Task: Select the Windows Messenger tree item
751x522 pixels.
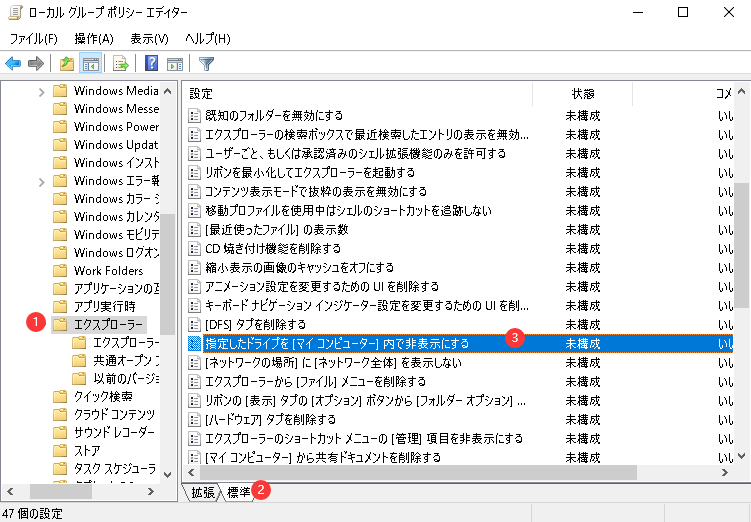Action: click(x=116, y=109)
